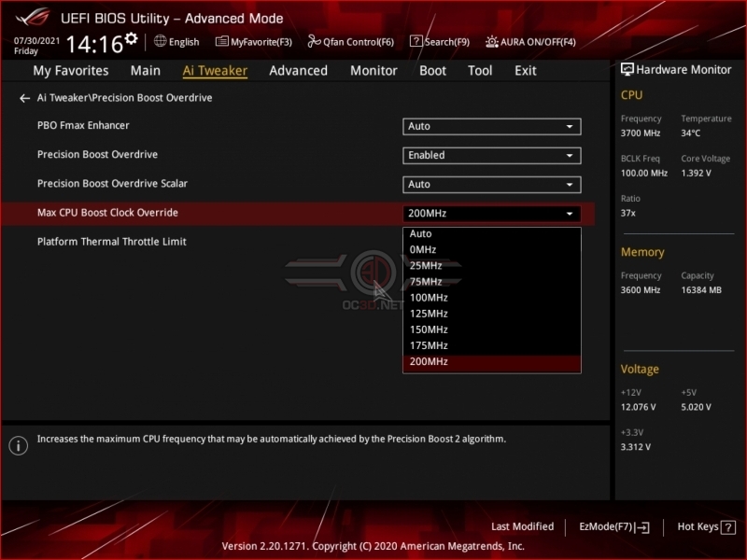
Task: Switch to the Boot tab
Action: pyautogui.click(x=432, y=71)
